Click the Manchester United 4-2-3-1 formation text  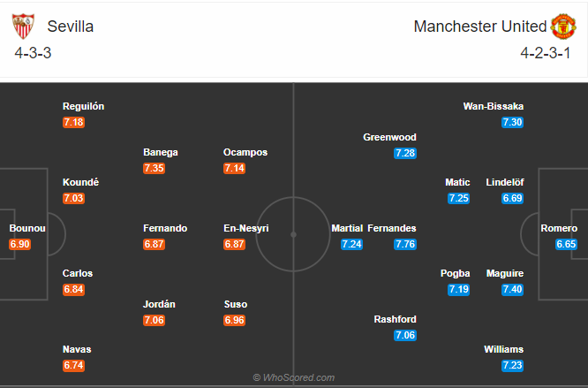(546, 53)
